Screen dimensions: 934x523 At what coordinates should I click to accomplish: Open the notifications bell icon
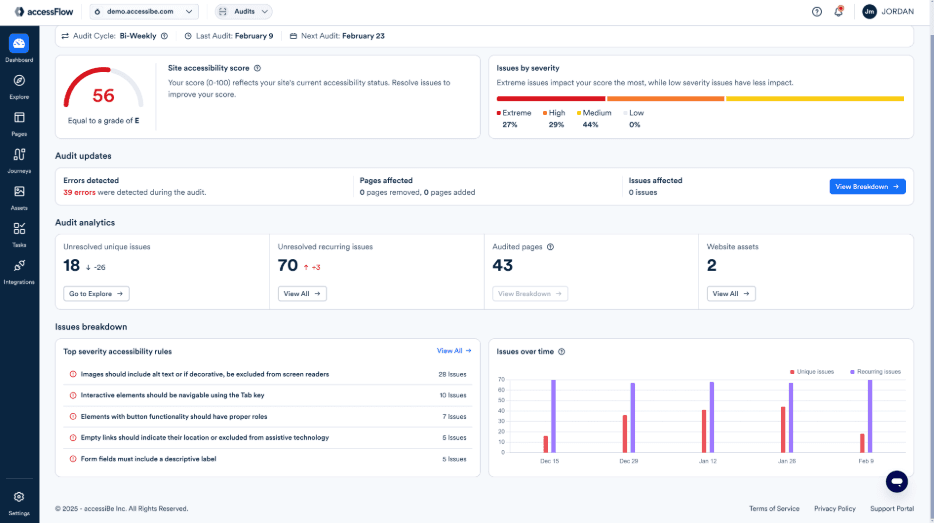(x=838, y=11)
